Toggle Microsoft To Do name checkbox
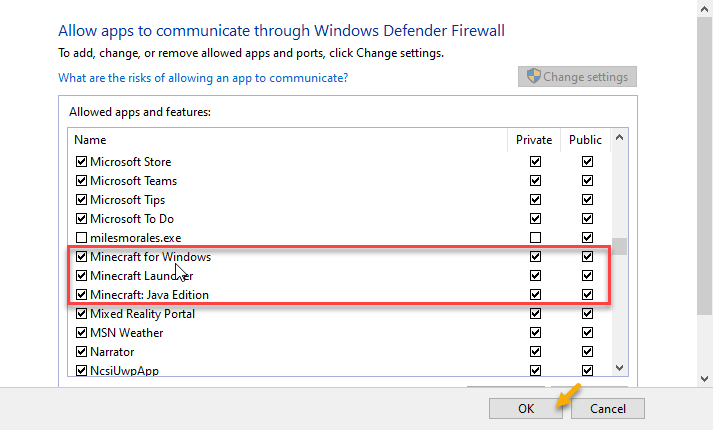Viewport: 713px width, 430px height. (x=81, y=219)
